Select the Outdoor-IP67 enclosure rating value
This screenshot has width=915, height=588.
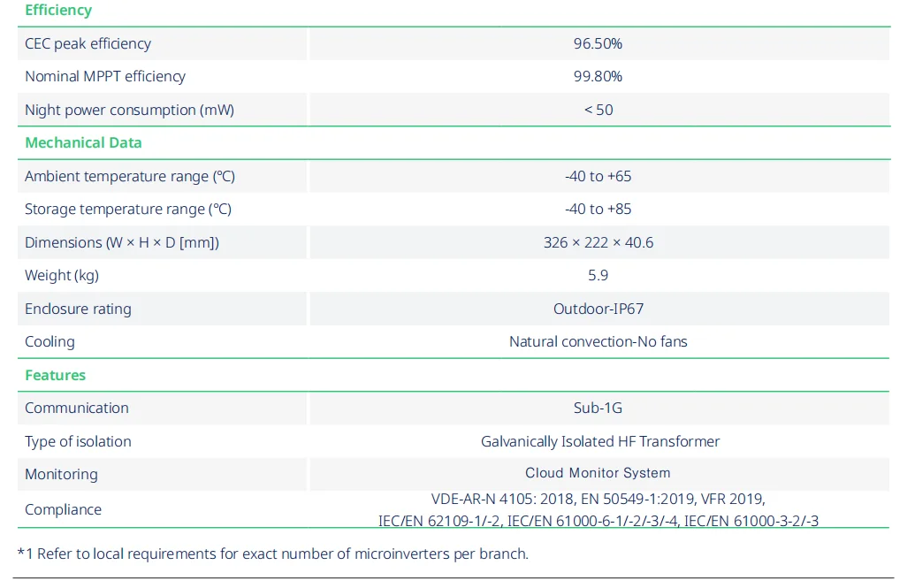(598, 309)
